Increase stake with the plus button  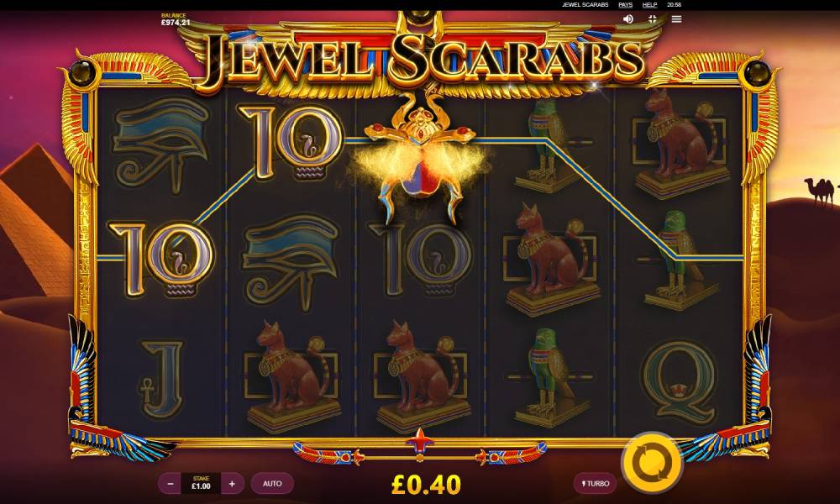point(232,484)
